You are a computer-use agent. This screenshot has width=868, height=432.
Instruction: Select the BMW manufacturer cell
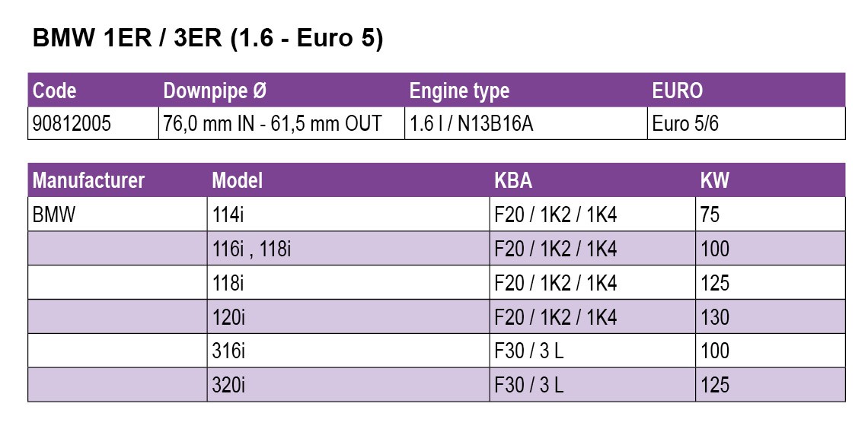(54, 214)
